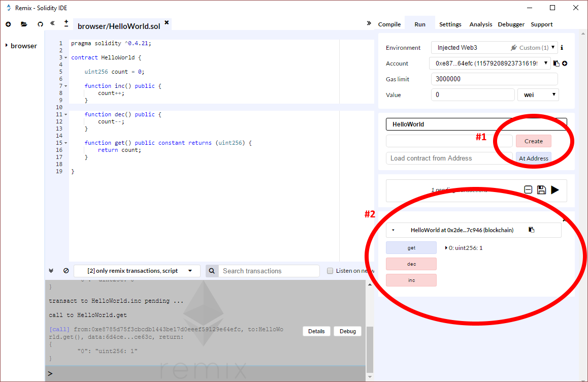The image size is (588, 382).
Task: Click the terminal scroll down arrow
Action: click(x=370, y=377)
